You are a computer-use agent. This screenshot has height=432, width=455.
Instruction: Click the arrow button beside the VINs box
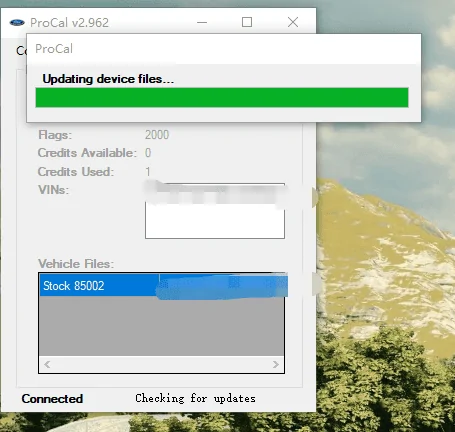point(315,197)
